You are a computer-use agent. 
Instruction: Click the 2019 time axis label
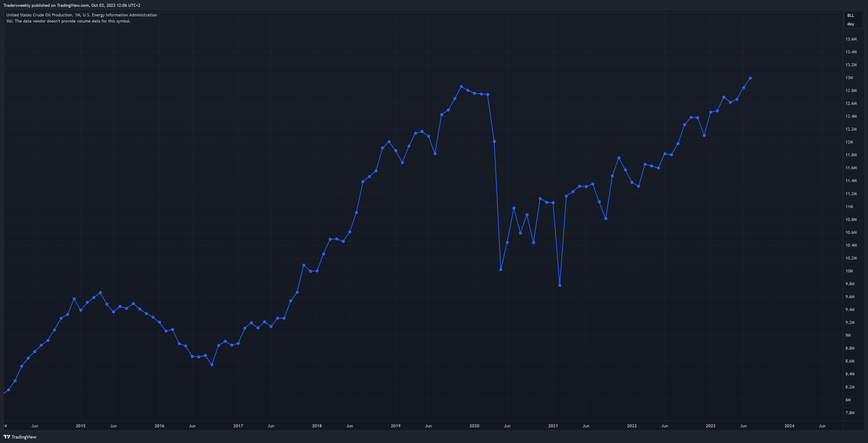(x=396, y=426)
